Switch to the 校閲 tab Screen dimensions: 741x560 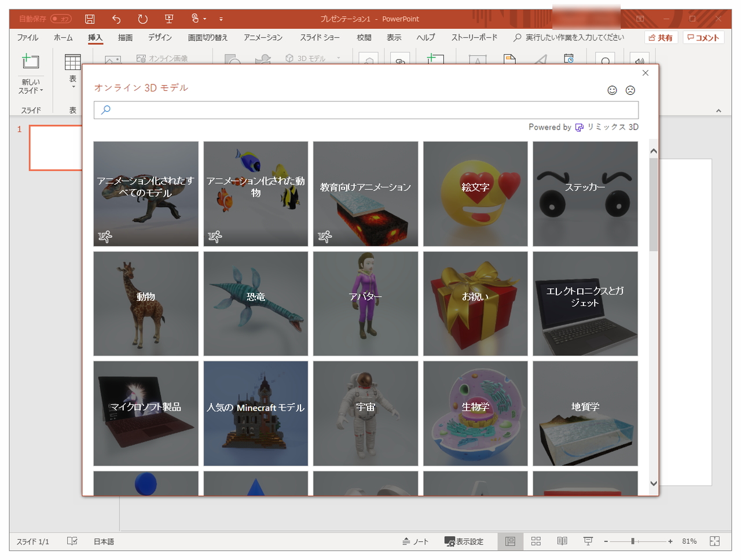[x=364, y=38]
